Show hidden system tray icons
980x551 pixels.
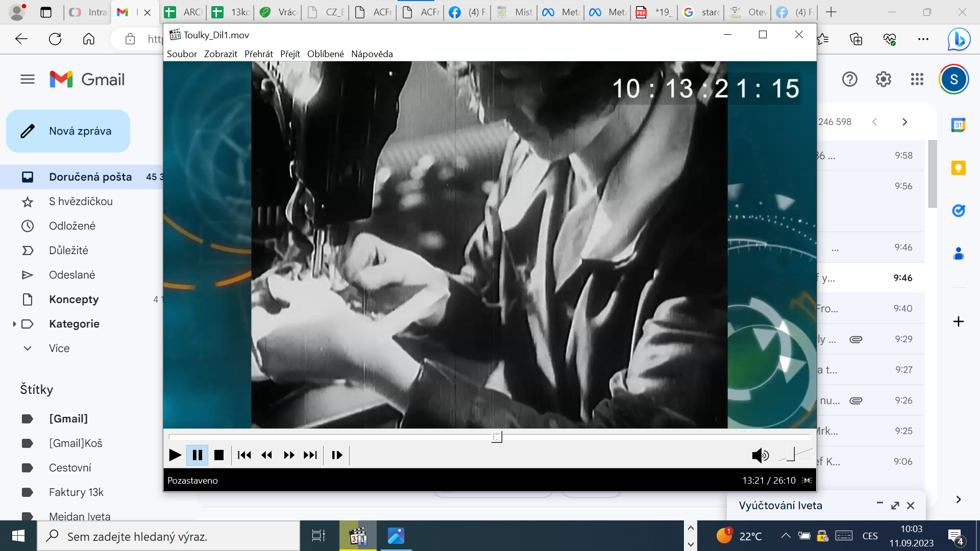tap(786, 536)
